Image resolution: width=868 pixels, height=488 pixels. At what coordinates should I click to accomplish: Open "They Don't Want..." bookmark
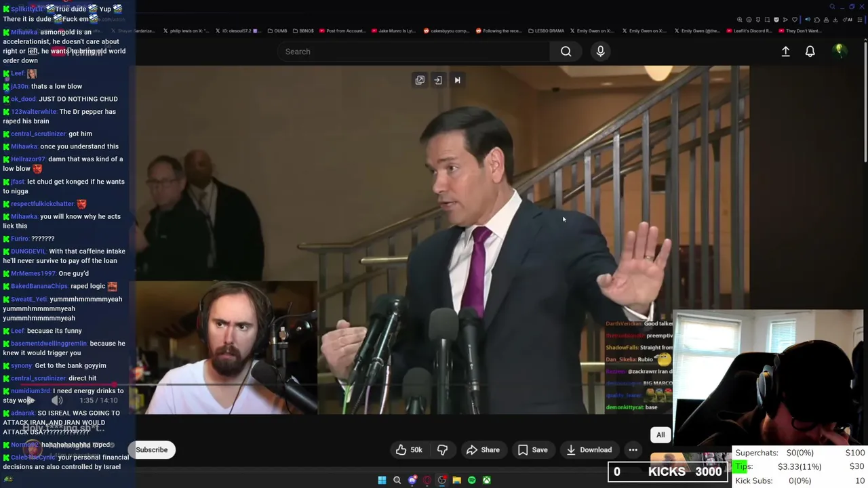[800, 30]
